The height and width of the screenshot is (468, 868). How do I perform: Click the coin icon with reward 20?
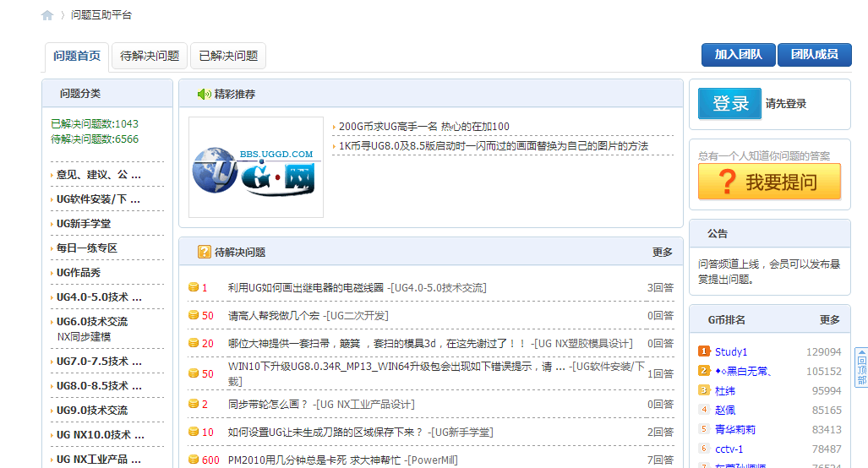click(x=194, y=343)
